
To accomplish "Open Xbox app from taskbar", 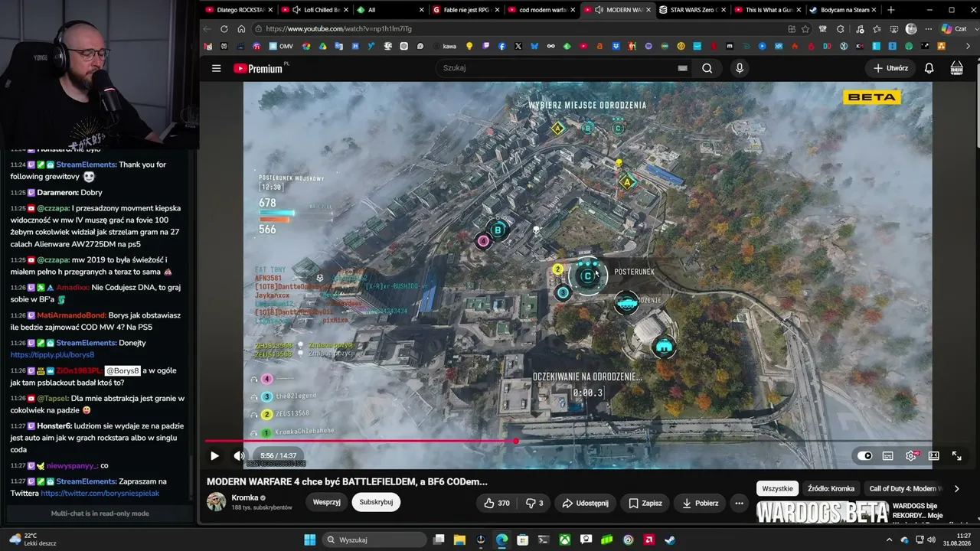I will point(564,540).
